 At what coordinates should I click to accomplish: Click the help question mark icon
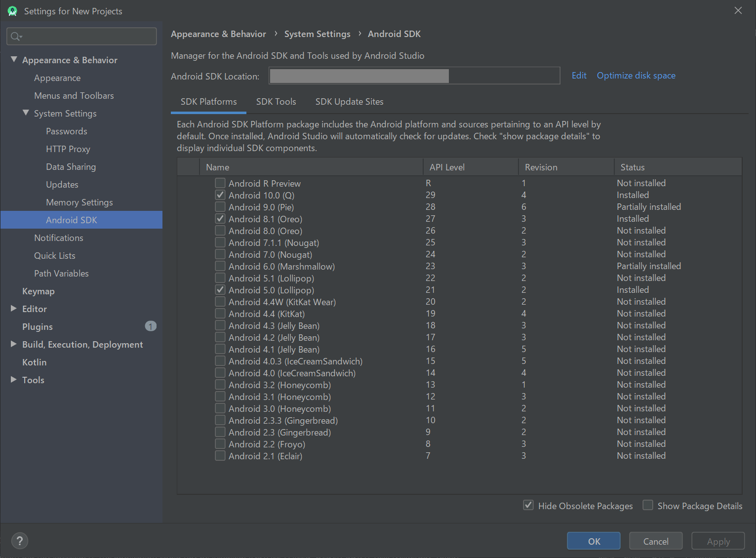pos(20,541)
